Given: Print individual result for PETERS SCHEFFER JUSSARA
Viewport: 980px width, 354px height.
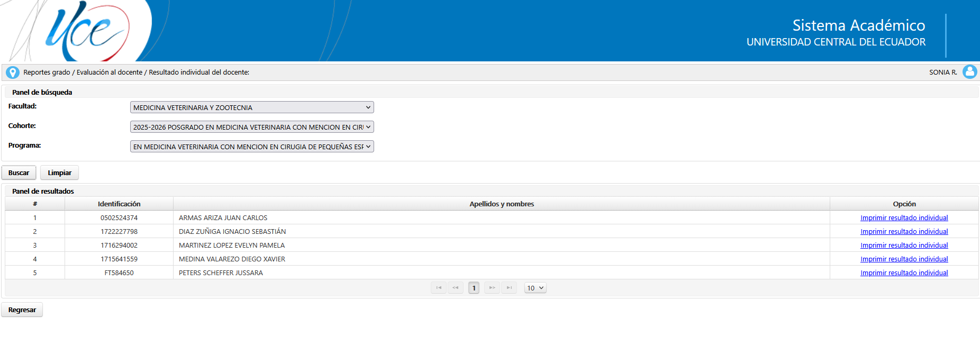Looking at the screenshot, I should click(x=904, y=273).
